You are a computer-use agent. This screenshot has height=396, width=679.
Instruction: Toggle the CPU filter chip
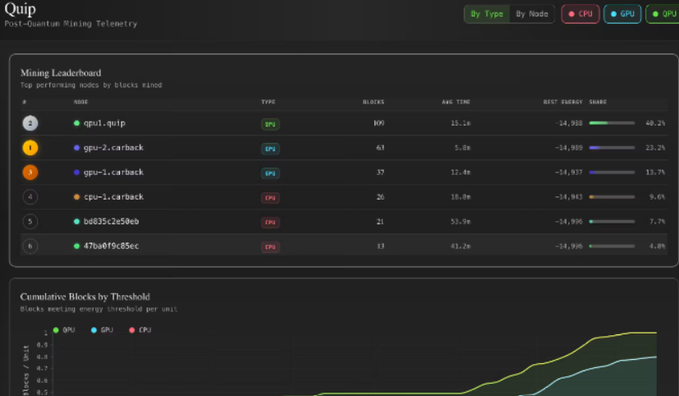click(580, 14)
